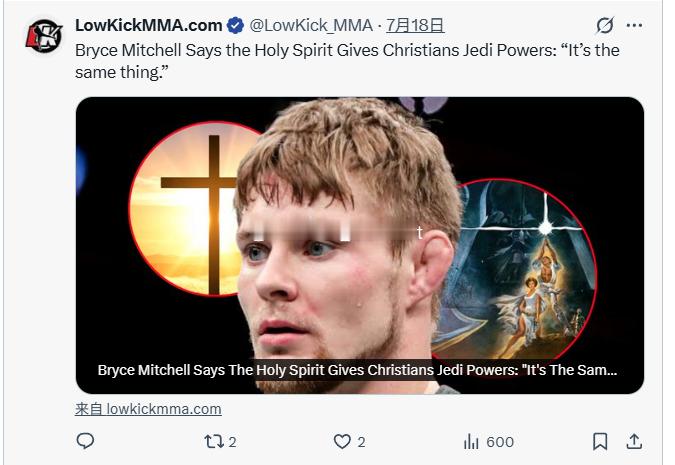The height and width of the screenshot is (465, 675).
Task: Click the blue verified badge
Action: click(x=235, y=25)
